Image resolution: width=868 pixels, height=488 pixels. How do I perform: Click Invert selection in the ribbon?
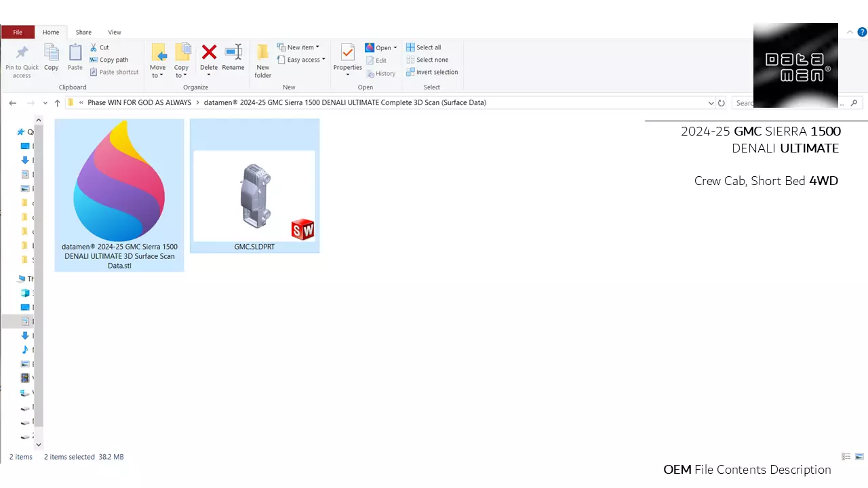[x=432, y=72]
